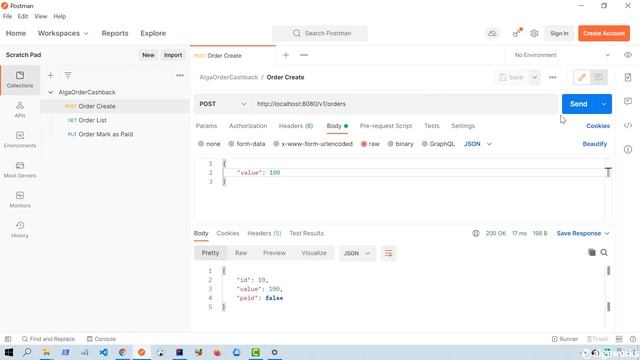Screen dimensions: 640x360
Task: Focus the Search Postman box
Action: [x=320, y=33]
